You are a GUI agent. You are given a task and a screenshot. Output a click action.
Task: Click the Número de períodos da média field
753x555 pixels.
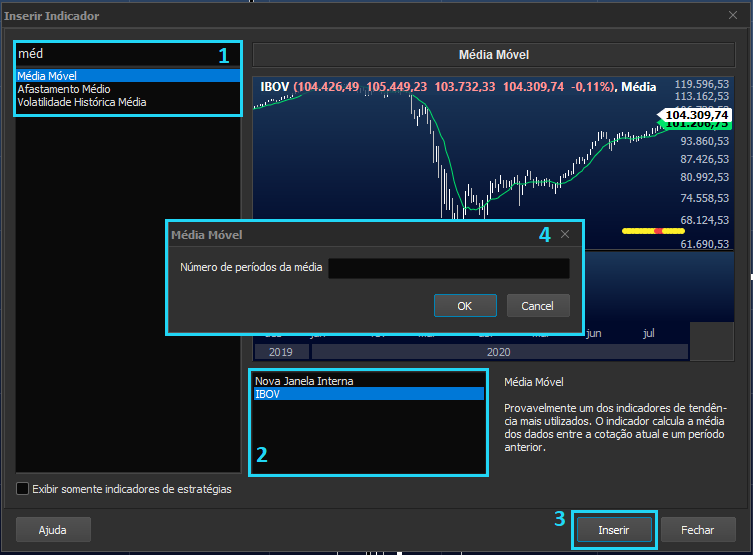coord(449,268)
